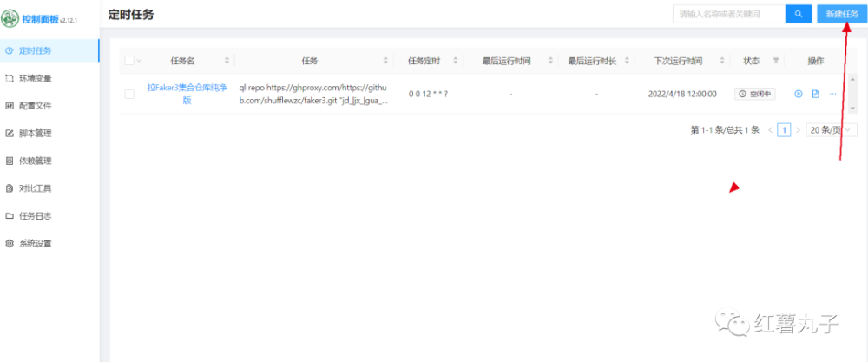Click the v2.12.1 version label
The width and height of the screenshot is (868, 362).
[68, 21]
